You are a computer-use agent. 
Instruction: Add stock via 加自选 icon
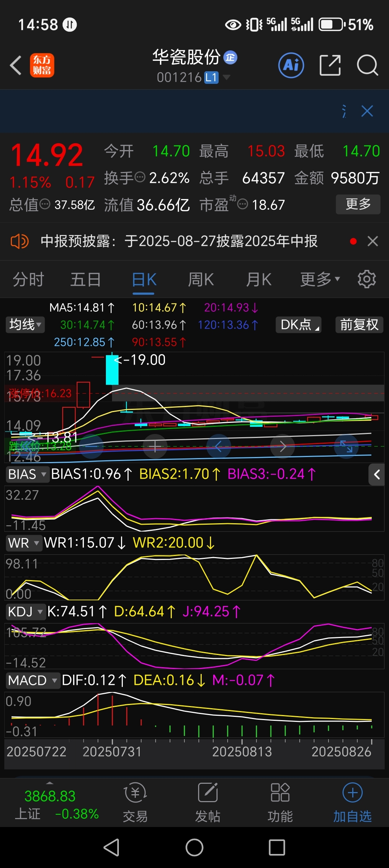pos(352,803)
